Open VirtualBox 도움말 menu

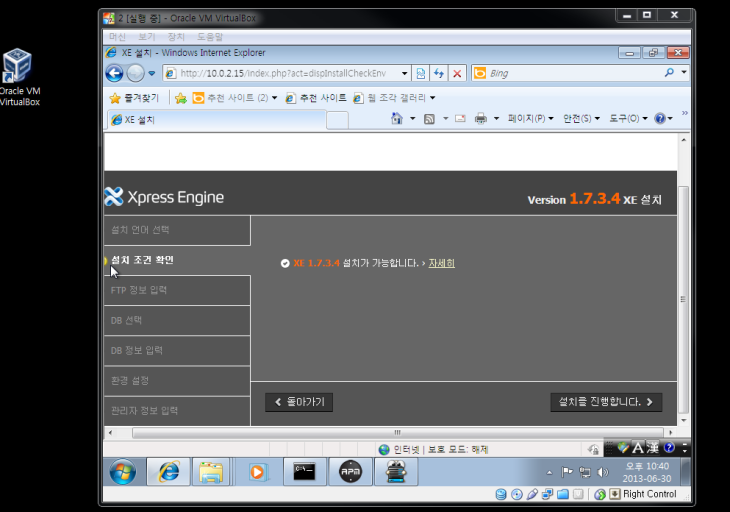click(x=210, y=37)
